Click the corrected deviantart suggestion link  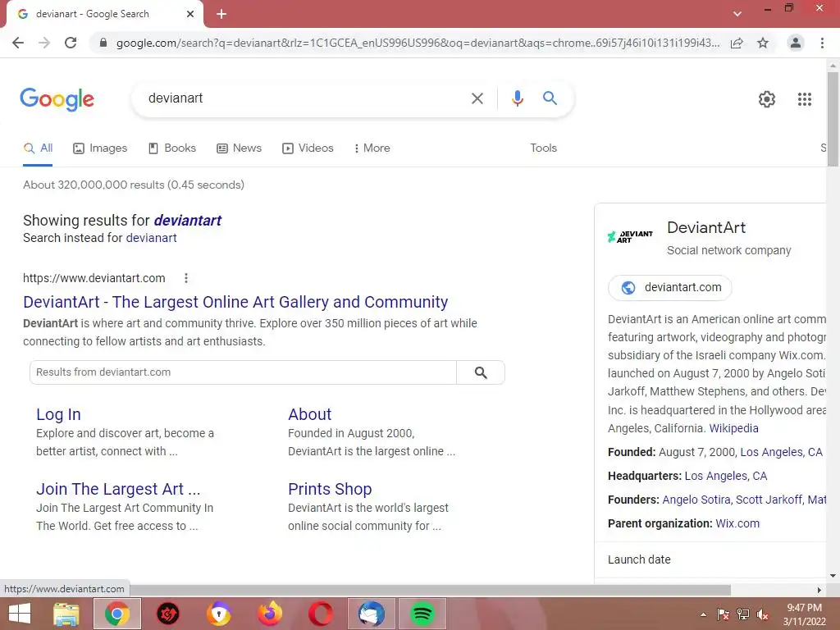point(188,220)
